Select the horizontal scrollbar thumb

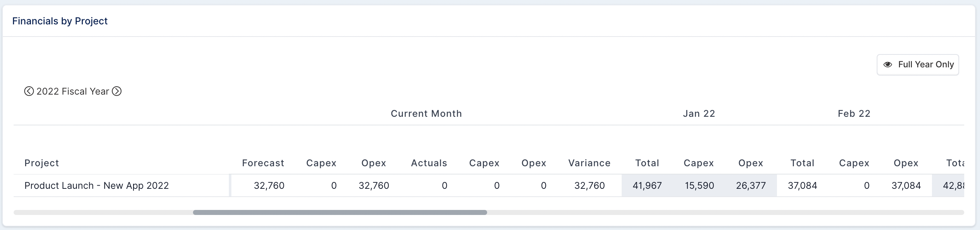pyautogui.click(x=340, y=212)
